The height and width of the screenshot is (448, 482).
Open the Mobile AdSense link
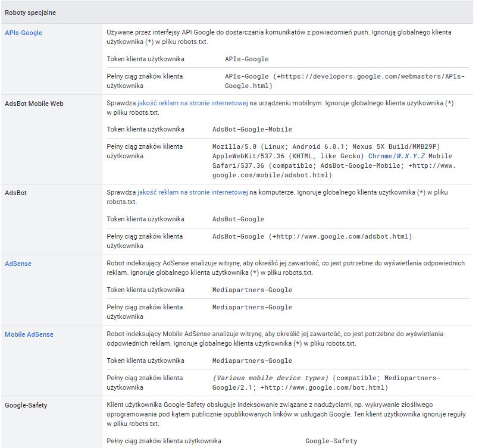tap(29, 334)
